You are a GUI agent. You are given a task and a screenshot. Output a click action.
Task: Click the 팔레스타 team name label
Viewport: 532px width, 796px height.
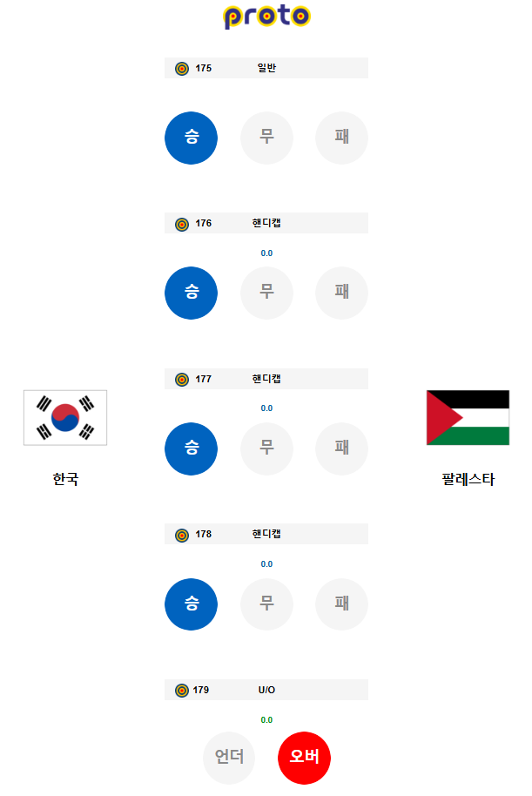(x=468, y=479)
